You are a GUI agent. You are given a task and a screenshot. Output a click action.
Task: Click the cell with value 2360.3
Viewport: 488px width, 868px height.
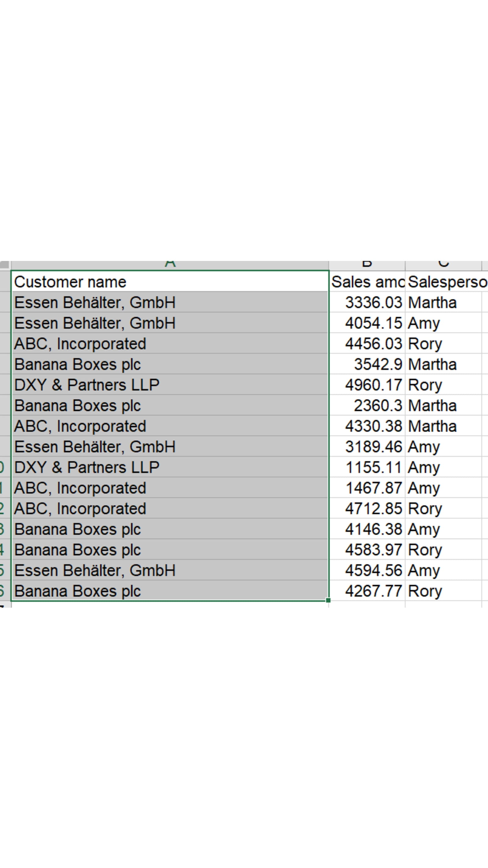[x=367, y=405]
